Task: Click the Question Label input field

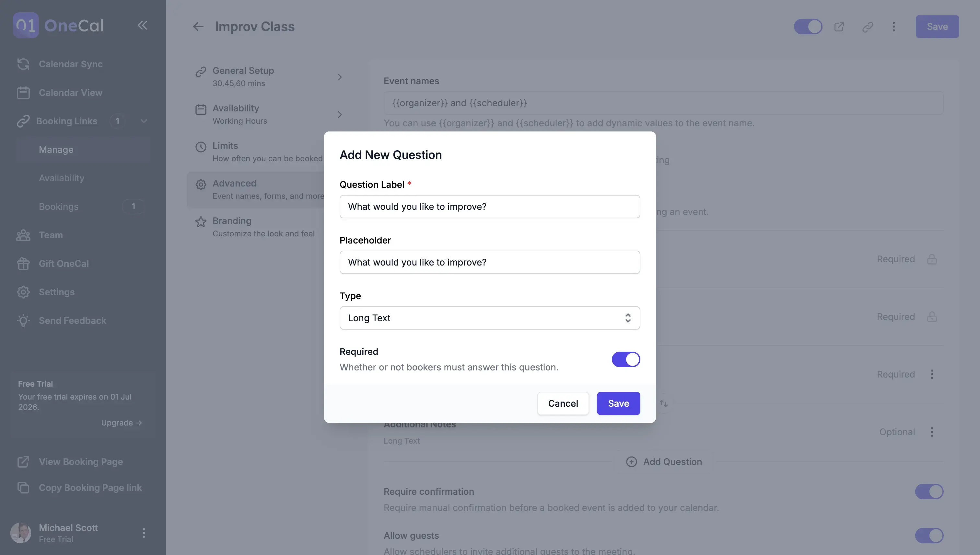Action: (x=490, y=206)
